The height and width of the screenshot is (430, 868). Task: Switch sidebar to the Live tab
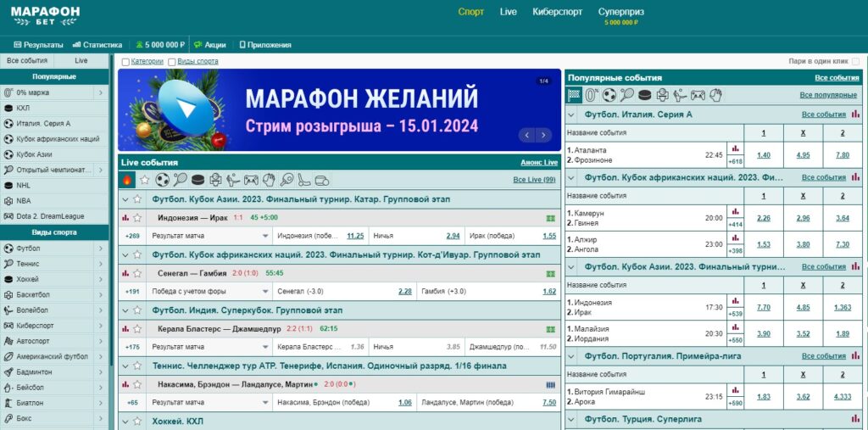coord(81,60)
